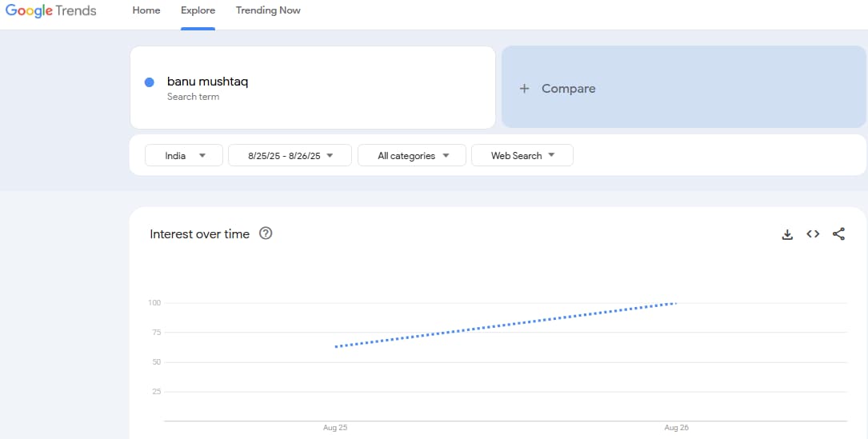The image size is (868, 439).
Task: Open the Web Search type dropdown
Action: (522, 156)
